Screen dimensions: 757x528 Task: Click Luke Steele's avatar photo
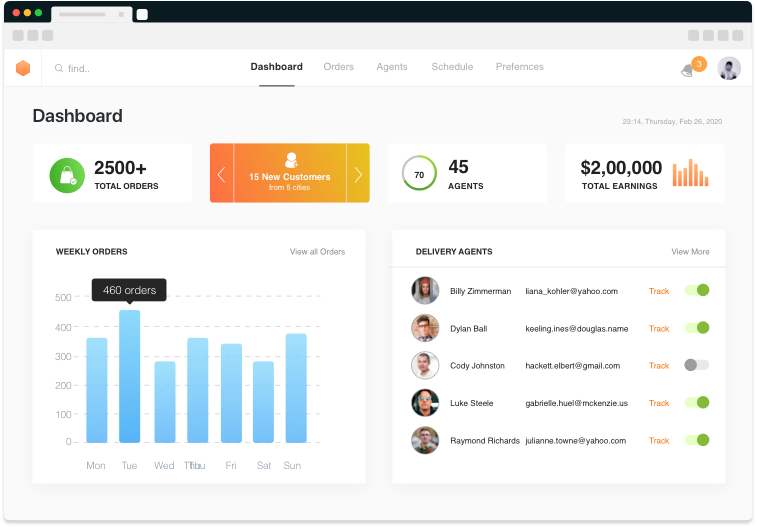tap(425, 403)
